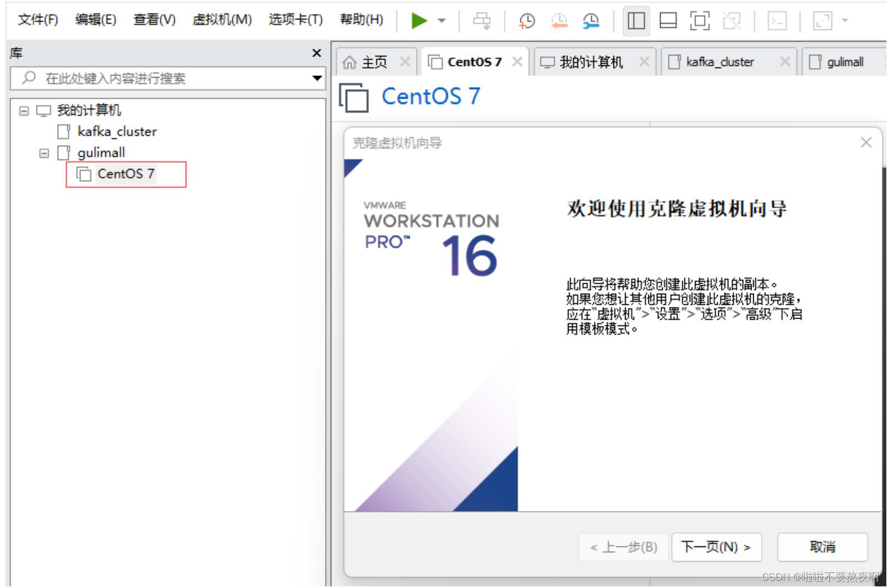Click the gulimall tab folder icon
888x588 pixels.
coord(815,62)
